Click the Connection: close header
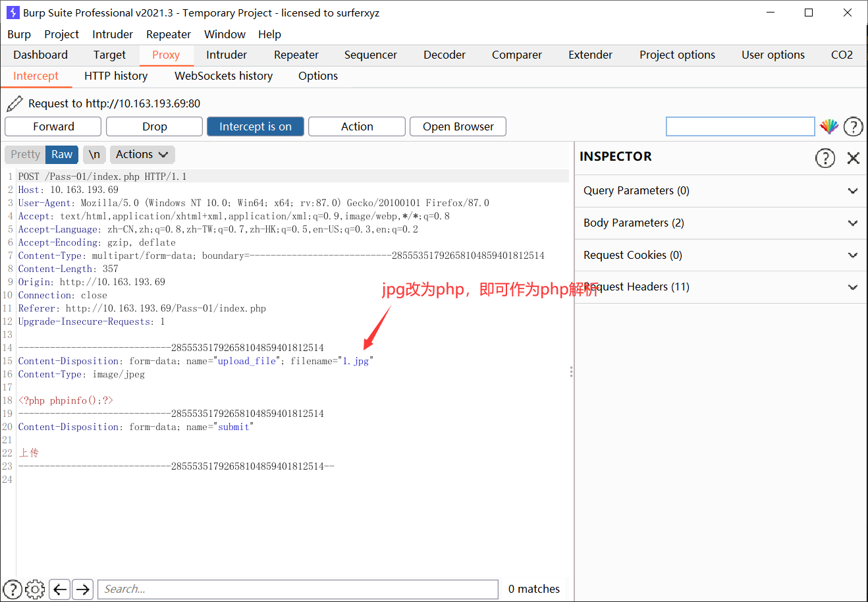Image resolution: width=868 pixels, height=602 pixels. [63, 295]
